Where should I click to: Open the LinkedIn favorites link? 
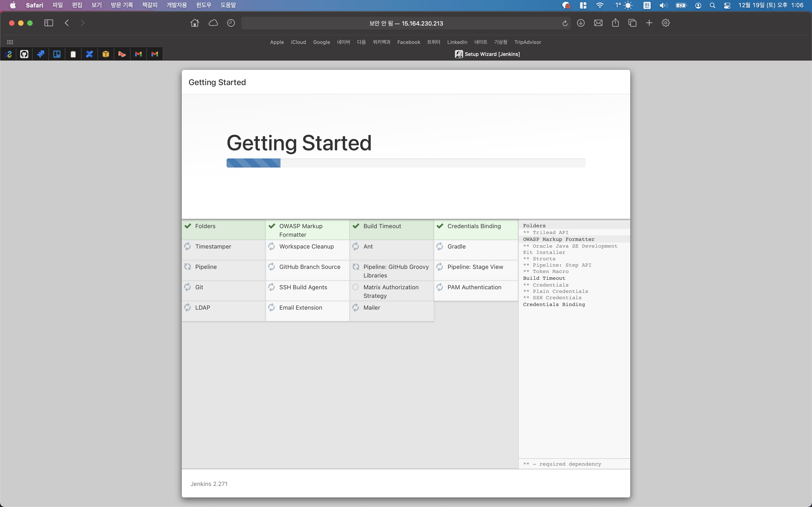pos(457,42)
